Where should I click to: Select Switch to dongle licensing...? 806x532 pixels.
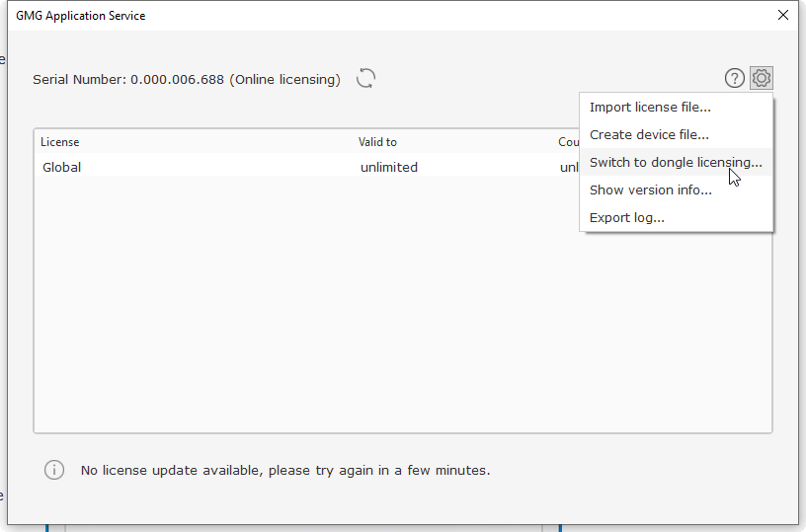pos(676,162)
